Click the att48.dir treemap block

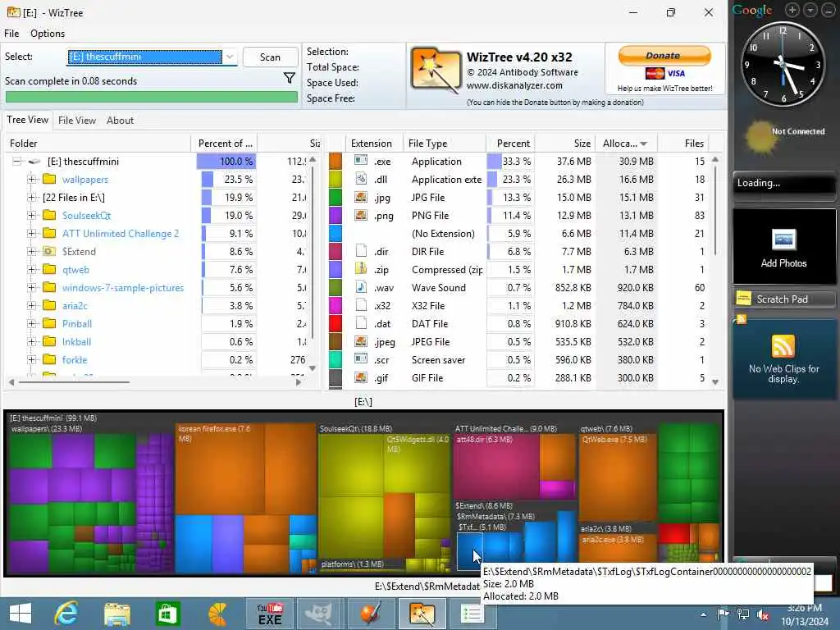click(495, 468)
